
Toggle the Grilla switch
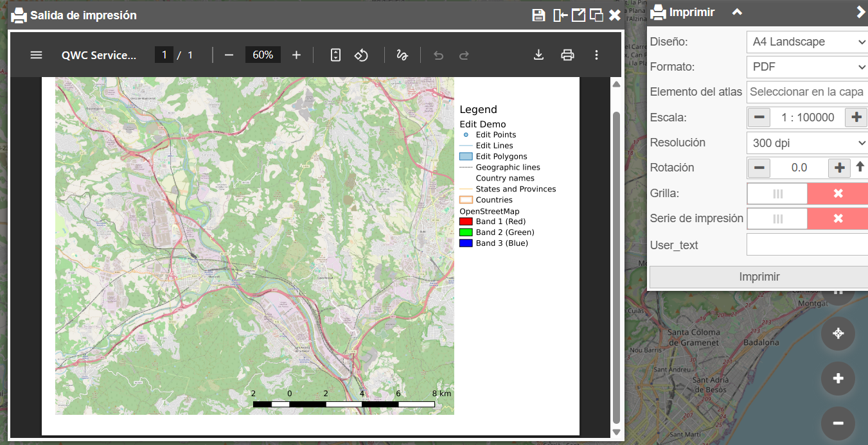pos(807,193)
